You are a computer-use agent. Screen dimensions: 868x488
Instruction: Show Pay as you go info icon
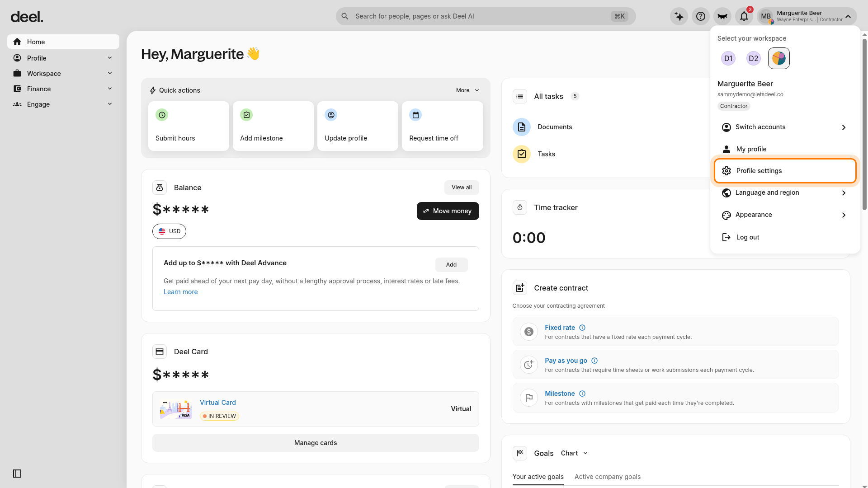tap(594, 361)
